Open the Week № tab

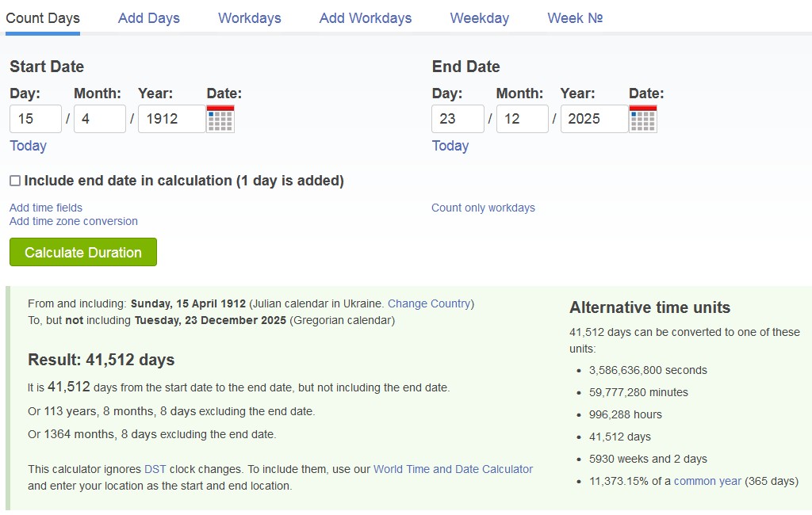click(x=575, y=18)
